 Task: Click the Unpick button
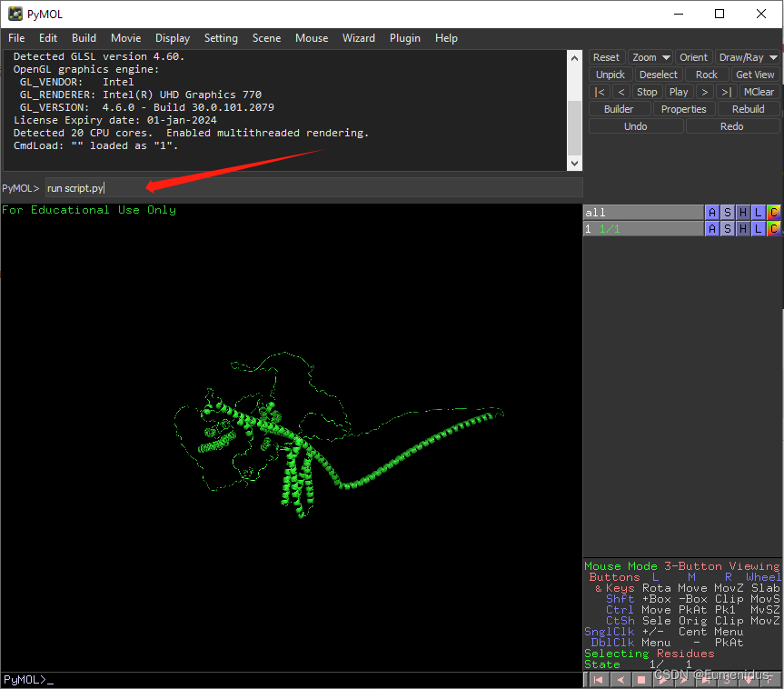click(x=610, y=75)
